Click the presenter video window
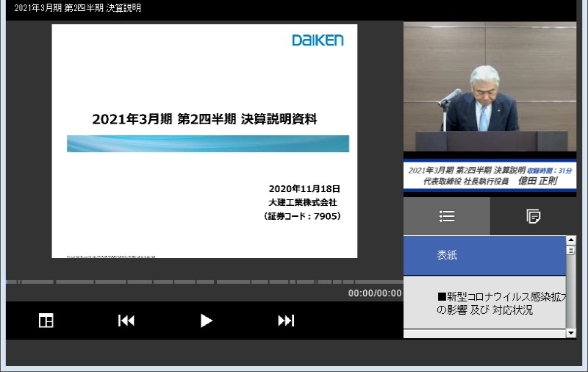588x372 pixels. (490, 87)
